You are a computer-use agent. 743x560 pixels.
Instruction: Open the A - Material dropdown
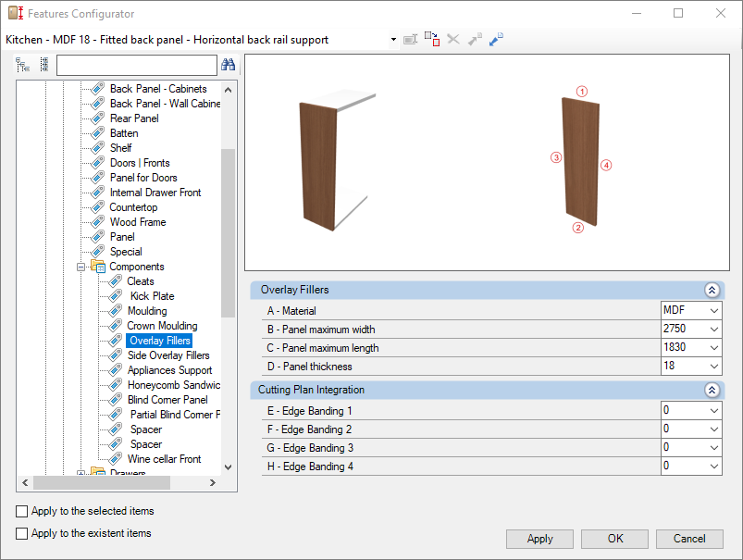click(x=714, y=311)
